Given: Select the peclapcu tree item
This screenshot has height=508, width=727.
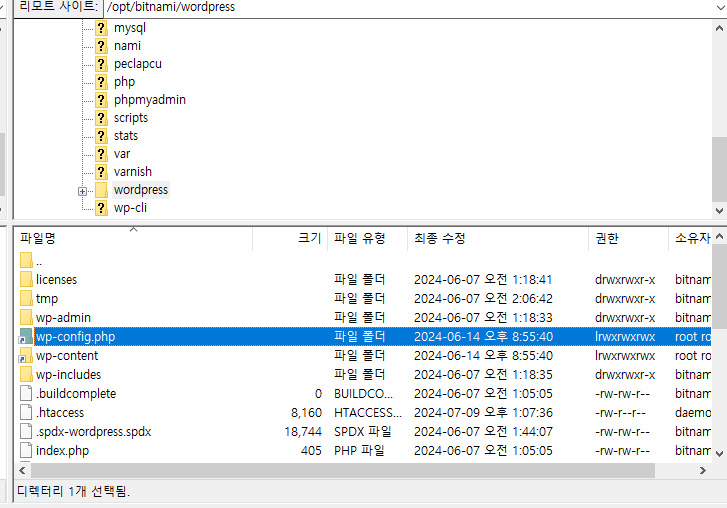Looking at the screenshot, I should (x=138, y=64).
